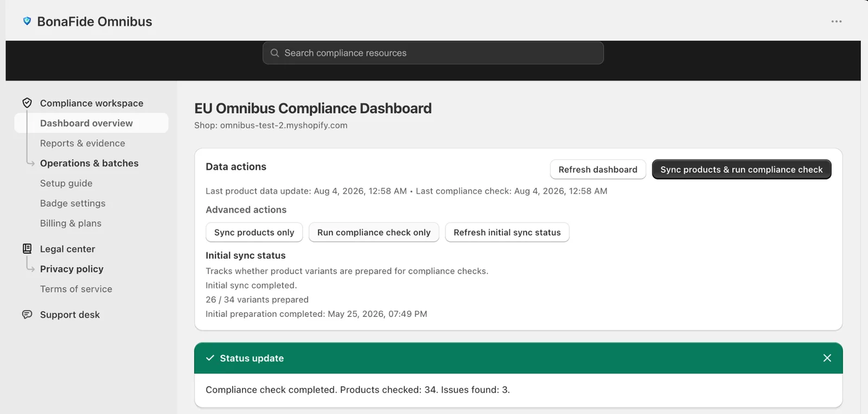Click the Compliance check completed message
Screen dimensions: 868x414
(358, 390)
